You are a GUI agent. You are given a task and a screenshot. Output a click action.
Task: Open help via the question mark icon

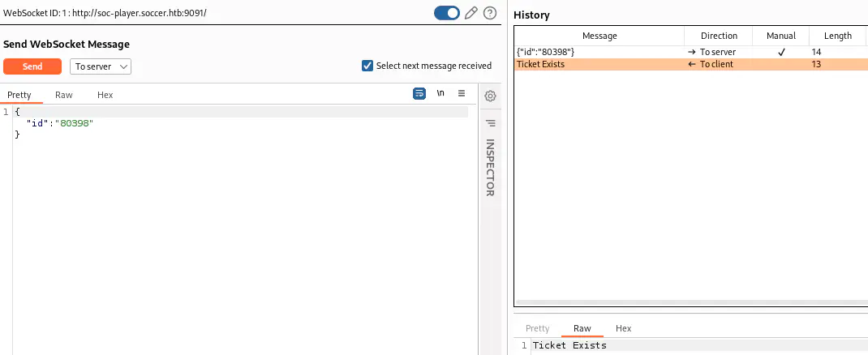(x=490, y=13)
